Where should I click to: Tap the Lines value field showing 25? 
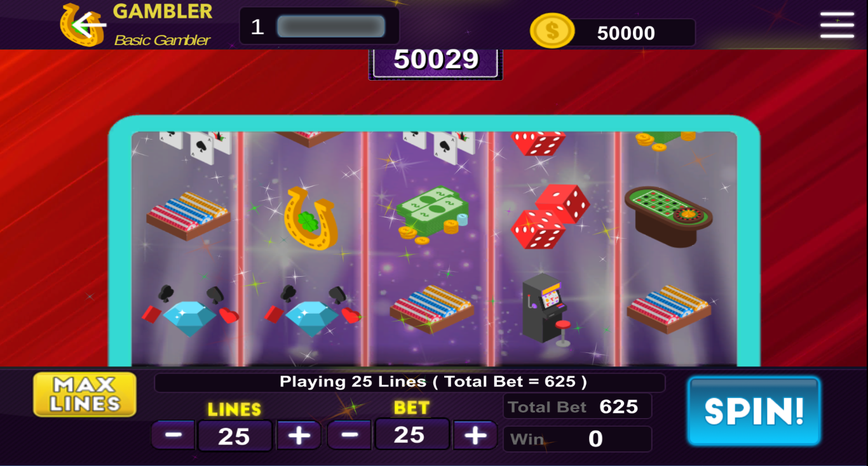coord(234,436)
